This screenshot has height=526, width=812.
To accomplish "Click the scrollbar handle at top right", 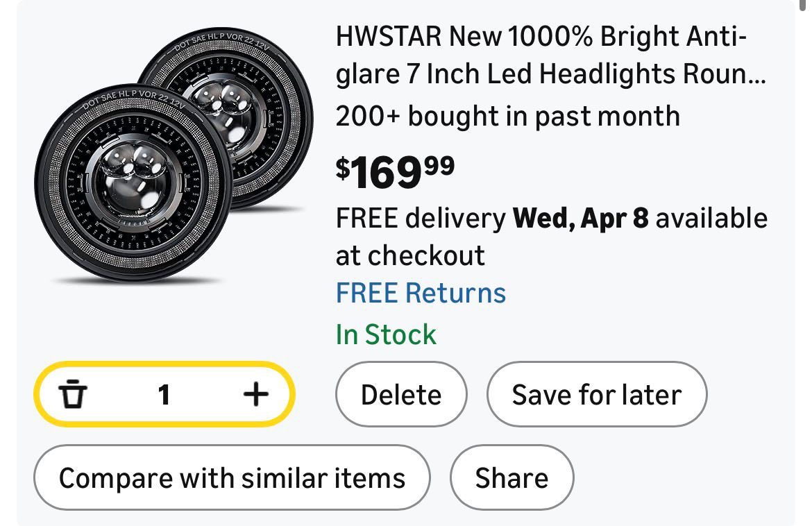I will (x=803, y=6).
